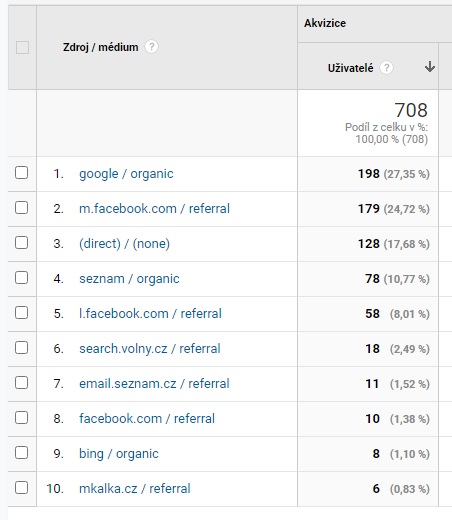Tick checkbox next to seznam / organic

click(21, 278)
